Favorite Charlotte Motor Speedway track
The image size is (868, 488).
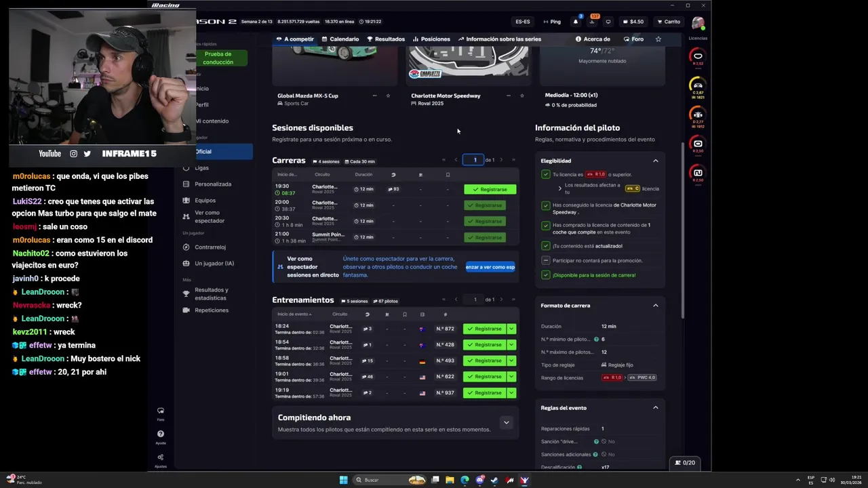coord(522,96)
